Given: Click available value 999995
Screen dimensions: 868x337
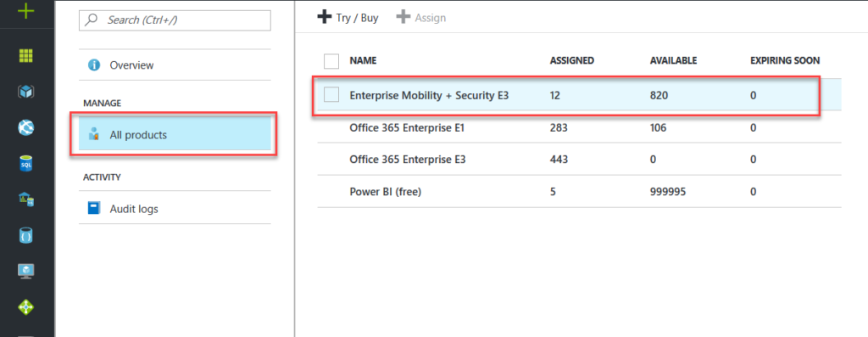Looking at the screenshot, I should tap(668, 192).
